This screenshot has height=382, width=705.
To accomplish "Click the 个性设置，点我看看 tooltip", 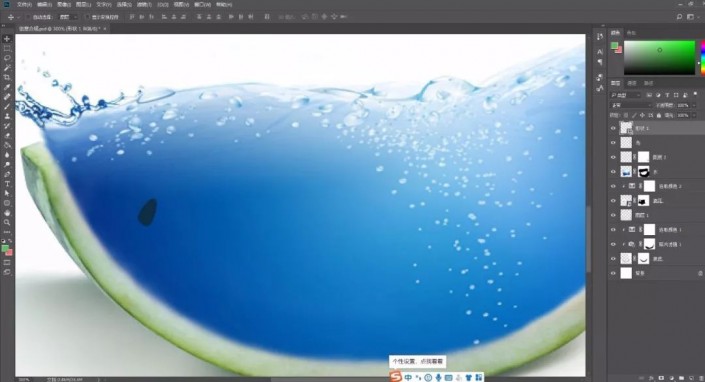I will [417, 361].
